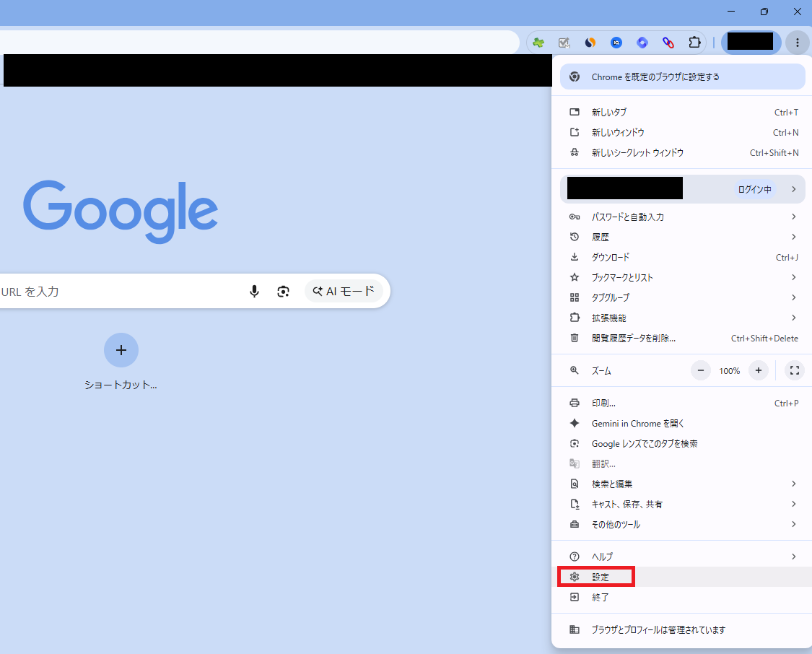Decrease zoom with minus button

pos(701,371)
